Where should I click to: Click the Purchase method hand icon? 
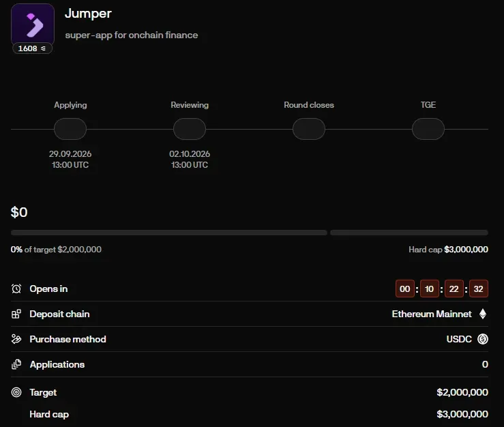click(x=16, y=339)
